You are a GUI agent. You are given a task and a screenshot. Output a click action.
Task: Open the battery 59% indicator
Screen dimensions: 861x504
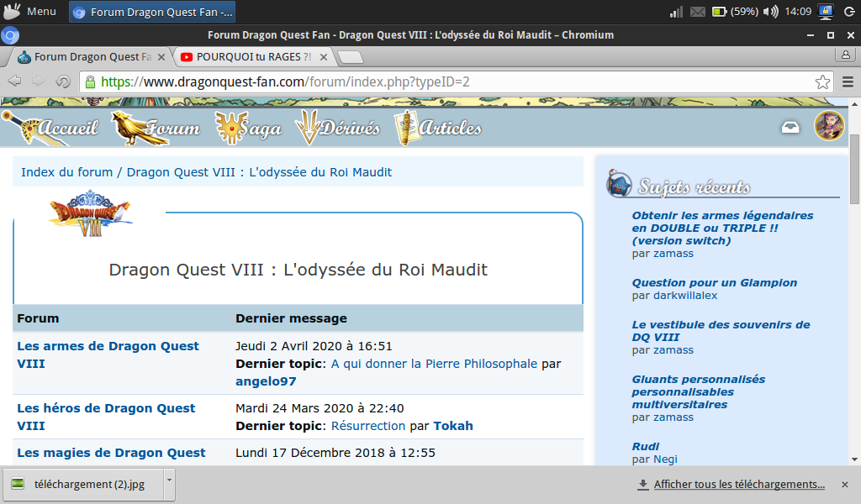click(x=735, y=12)
